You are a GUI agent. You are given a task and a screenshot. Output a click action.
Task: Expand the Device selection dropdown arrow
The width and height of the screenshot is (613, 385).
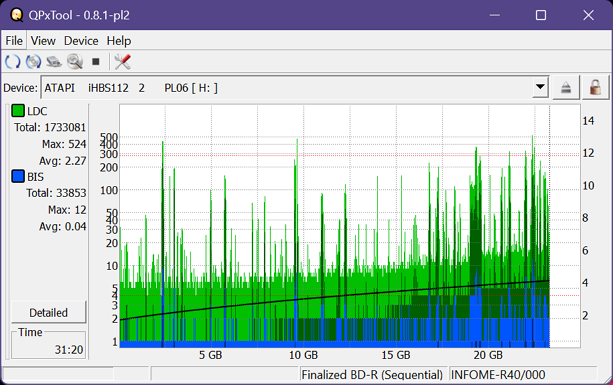point(540,87)
